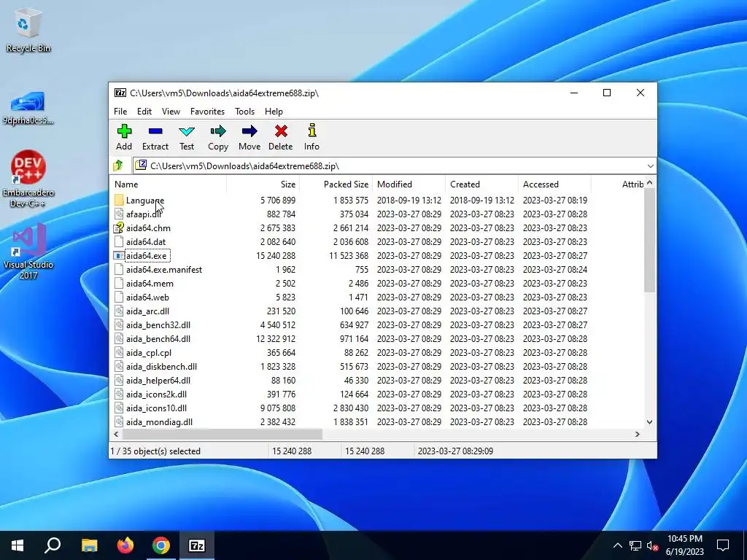Image resolution: width=747 pixels, height=560 pixels.
Task: Sort by the Name column header
Action: (169, 184)
